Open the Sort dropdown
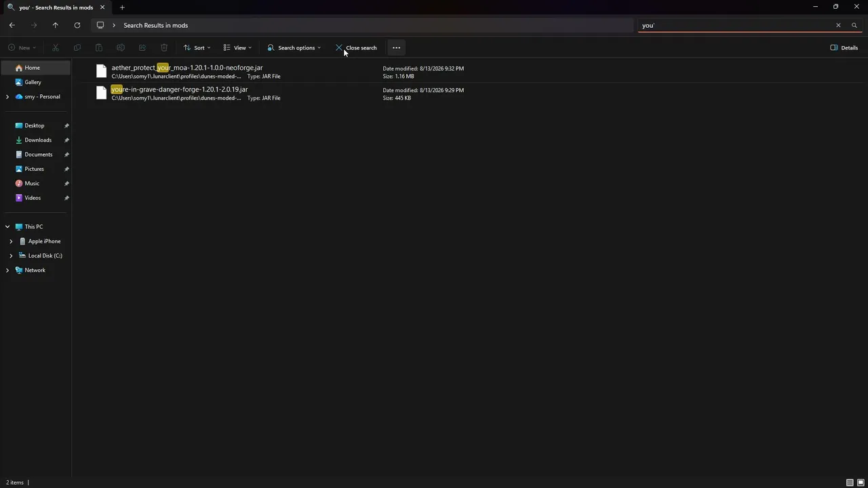This screenshot has height=488, width=868. 197,47
